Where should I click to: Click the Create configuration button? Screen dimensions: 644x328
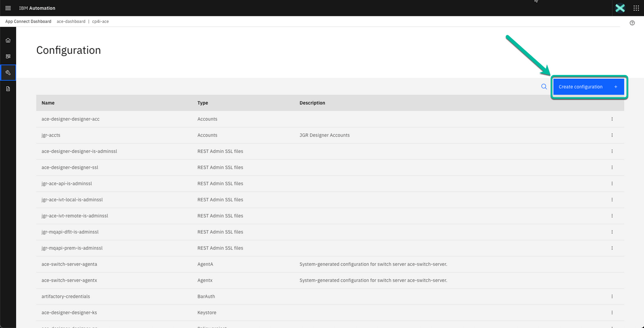(x=589, y=87)
